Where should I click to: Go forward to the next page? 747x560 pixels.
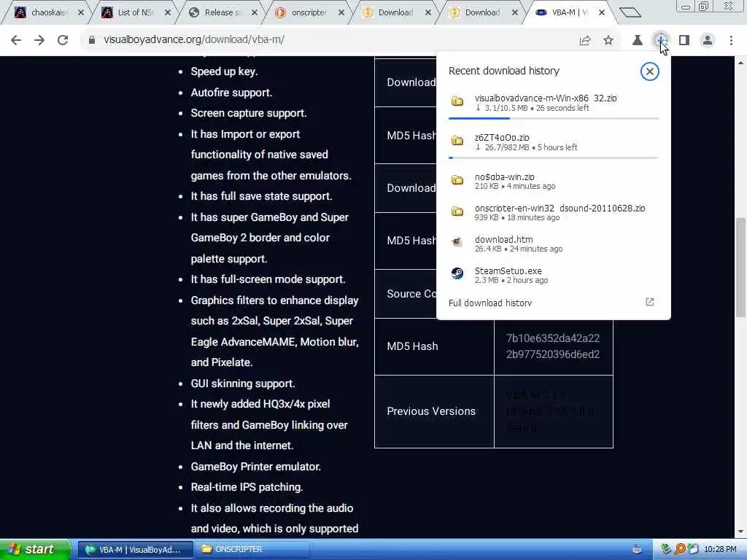coord(39,40)
